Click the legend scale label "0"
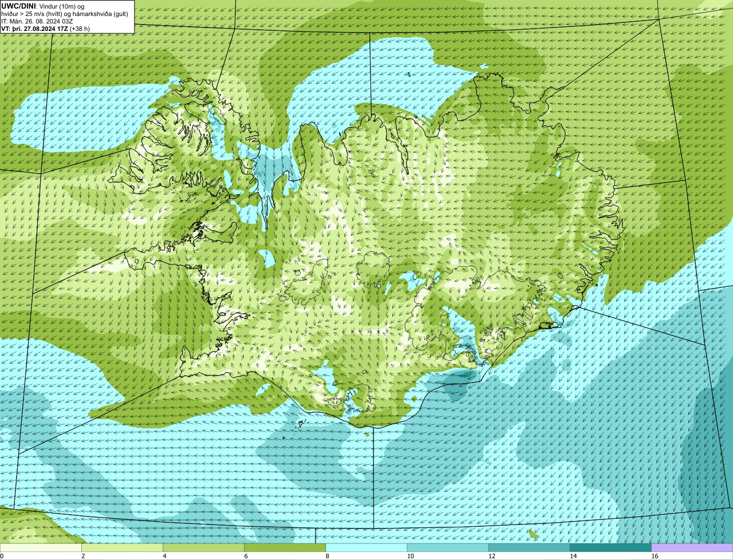733x560 pixels. [2, 556]
